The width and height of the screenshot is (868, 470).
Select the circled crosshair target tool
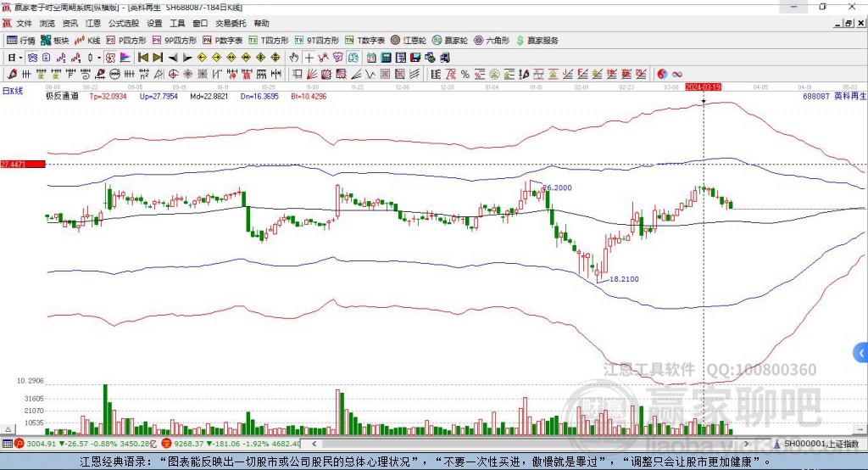pyautogui.click(x=173, y=74)
